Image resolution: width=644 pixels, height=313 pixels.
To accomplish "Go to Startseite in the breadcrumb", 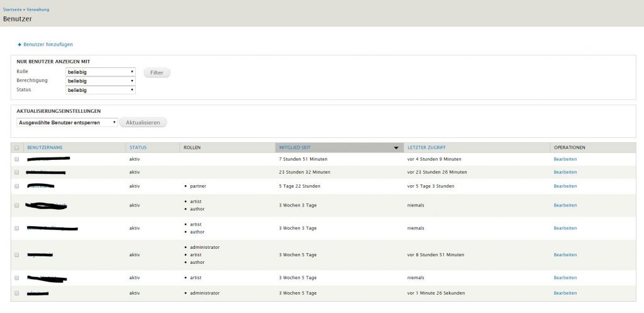I will pyautogui.click(x=13, y=9).
